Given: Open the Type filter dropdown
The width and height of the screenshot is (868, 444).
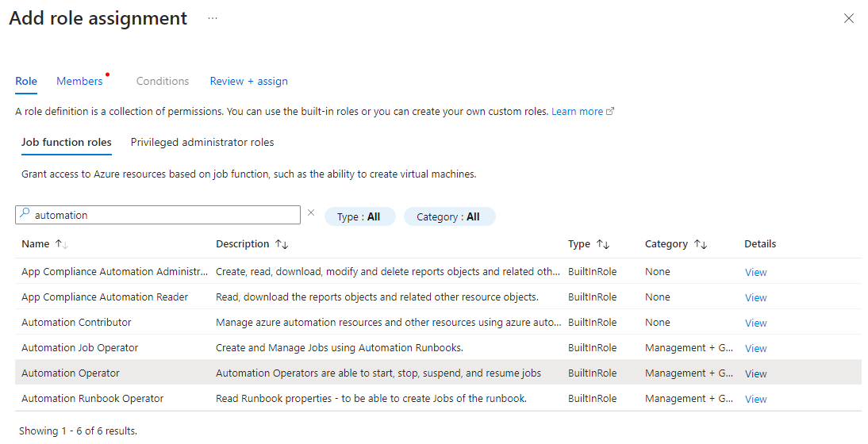Looking at the screenshot, I should 359,216.
